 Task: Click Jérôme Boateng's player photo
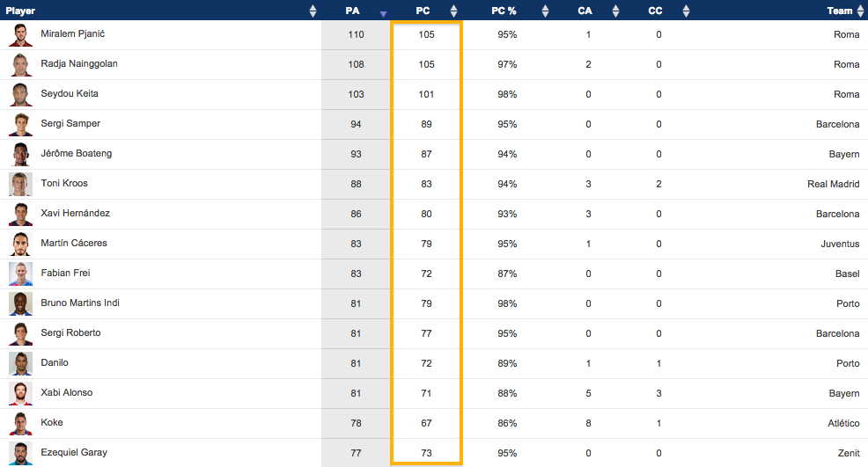(21, 155)
